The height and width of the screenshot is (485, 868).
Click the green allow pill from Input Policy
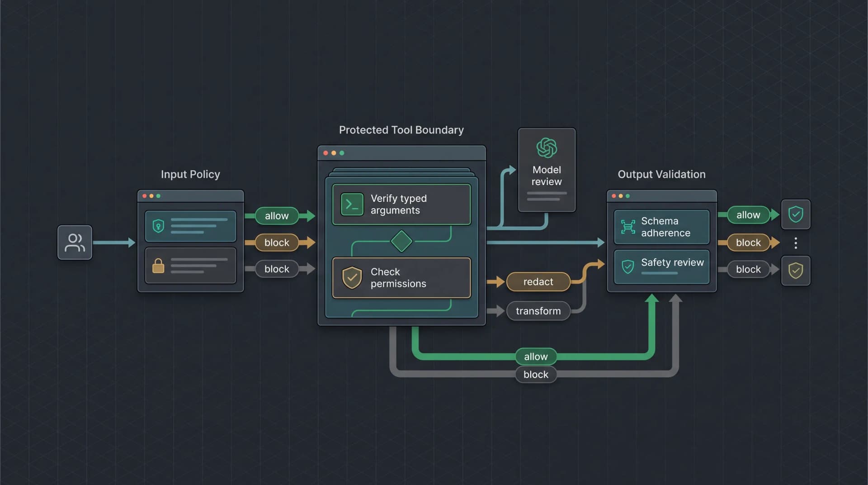pyautogui.click(x=277, y=216)
